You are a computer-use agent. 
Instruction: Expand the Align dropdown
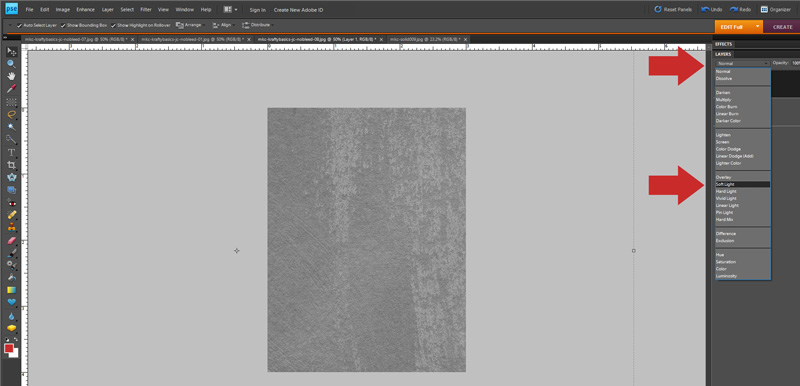223,25
